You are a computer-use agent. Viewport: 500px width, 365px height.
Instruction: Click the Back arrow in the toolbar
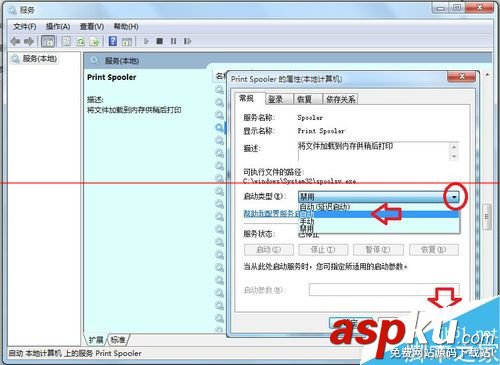(x=15, y=41)
